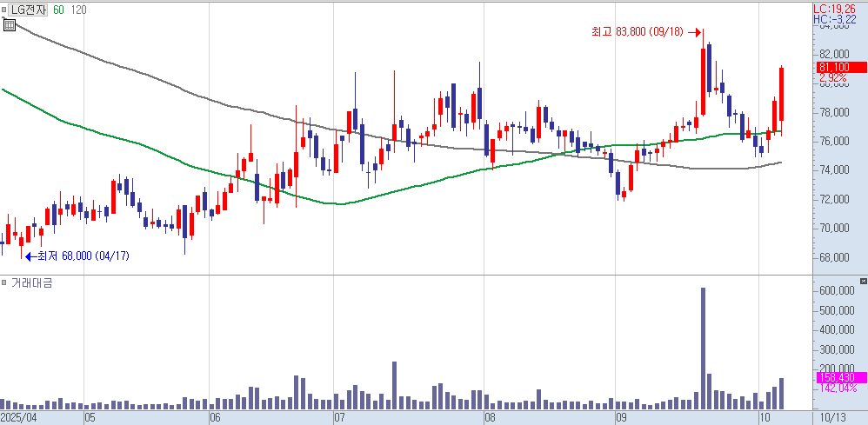Click the small square beside 거래대금 label
This screenshot has width=868, height=425.
click(4, 283)
